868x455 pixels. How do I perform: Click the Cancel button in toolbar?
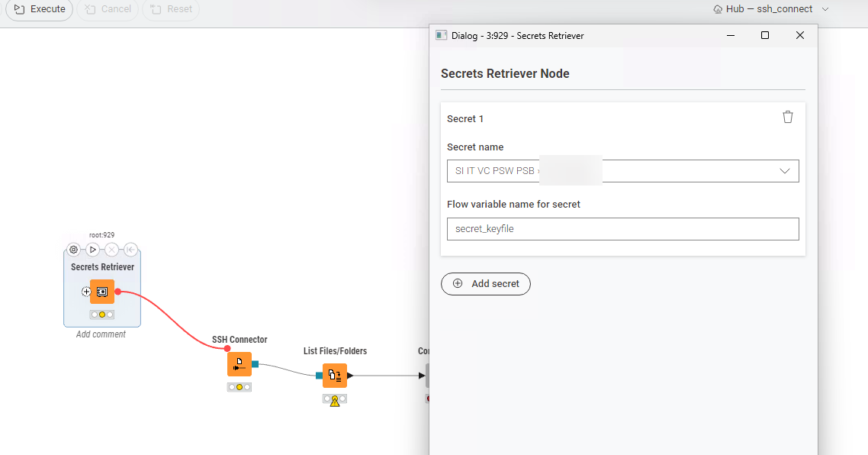[x=108, y=9]
